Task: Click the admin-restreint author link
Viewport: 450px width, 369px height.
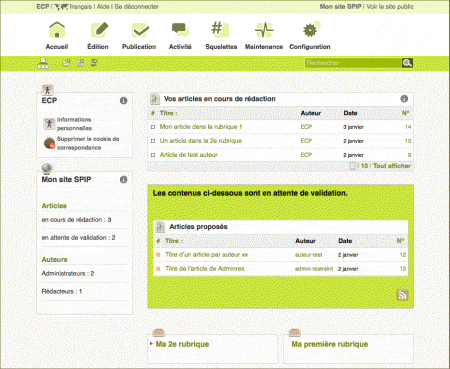Action: tap(314, 269)
